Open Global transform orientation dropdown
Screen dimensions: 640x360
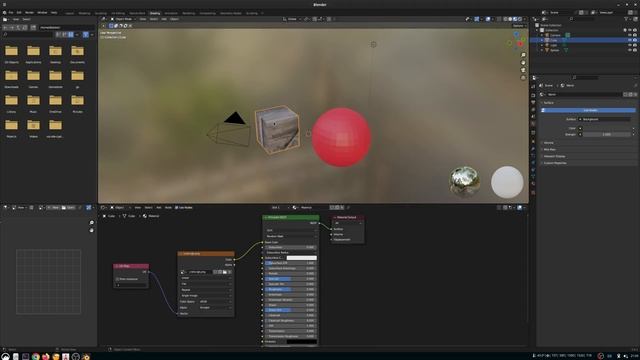point(292,19)
